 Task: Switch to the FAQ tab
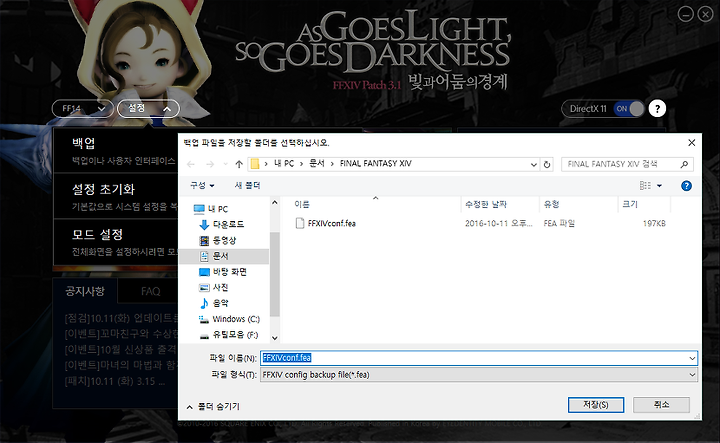point(150,291)
